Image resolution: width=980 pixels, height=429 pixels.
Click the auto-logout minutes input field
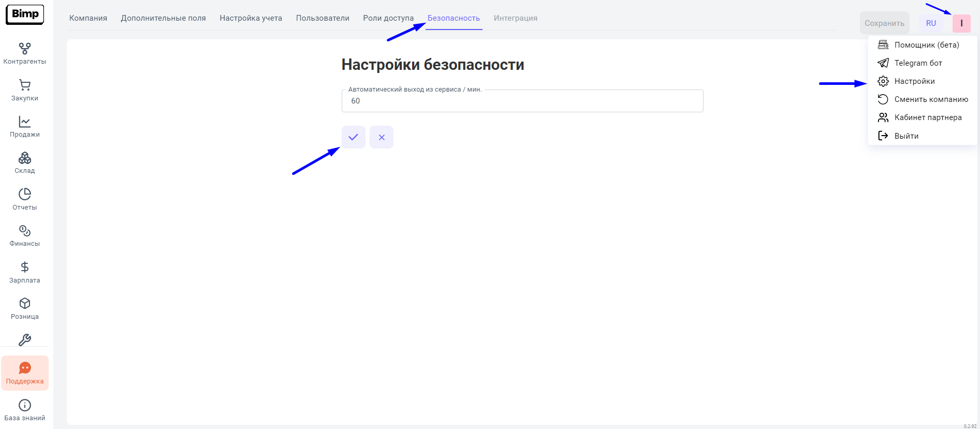tap(522, 101)
